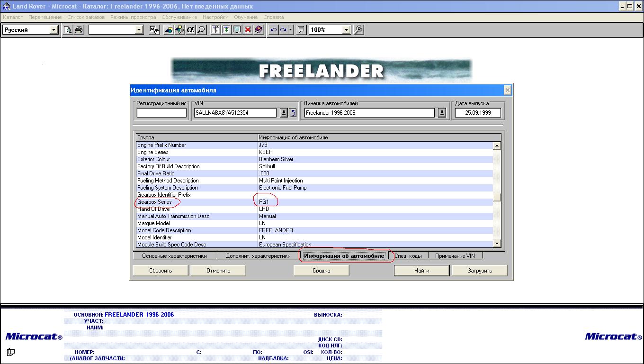Click the Найти button
The width and height of the screenshot is (644, 364).
pyautogui.click(x=421, y=271)
